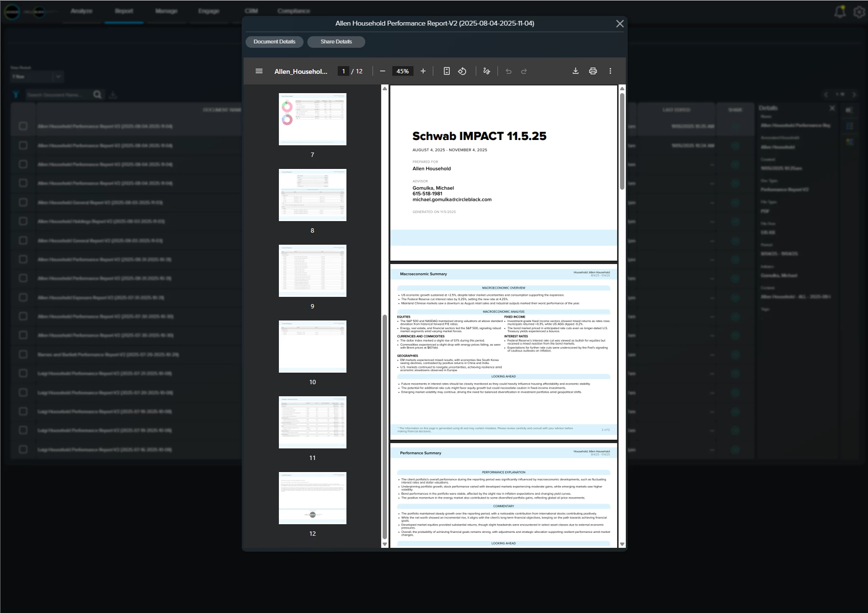This screenshot has width=868, height=613.
Task: Select page 7 thumbnail
Action: (313, 119)
